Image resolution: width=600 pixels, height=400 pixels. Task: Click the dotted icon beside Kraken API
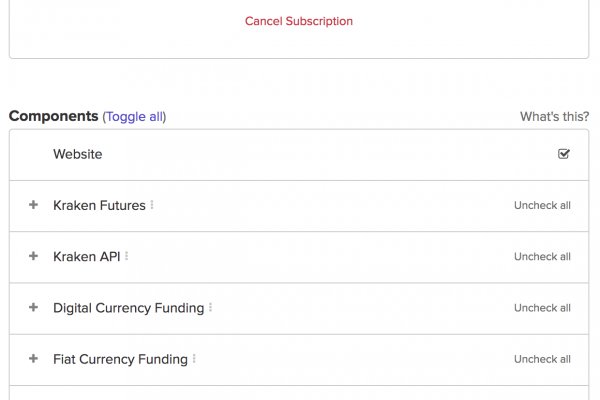[x=127, y=256]
